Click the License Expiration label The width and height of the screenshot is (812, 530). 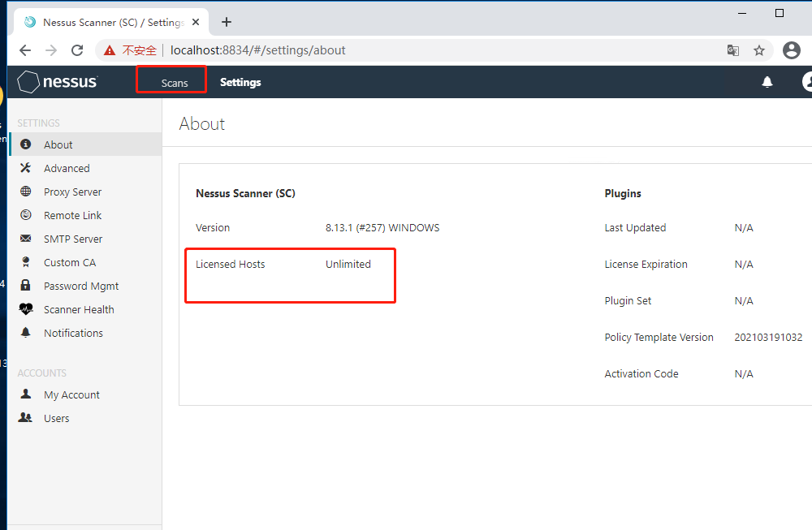(x=646, y=264)
